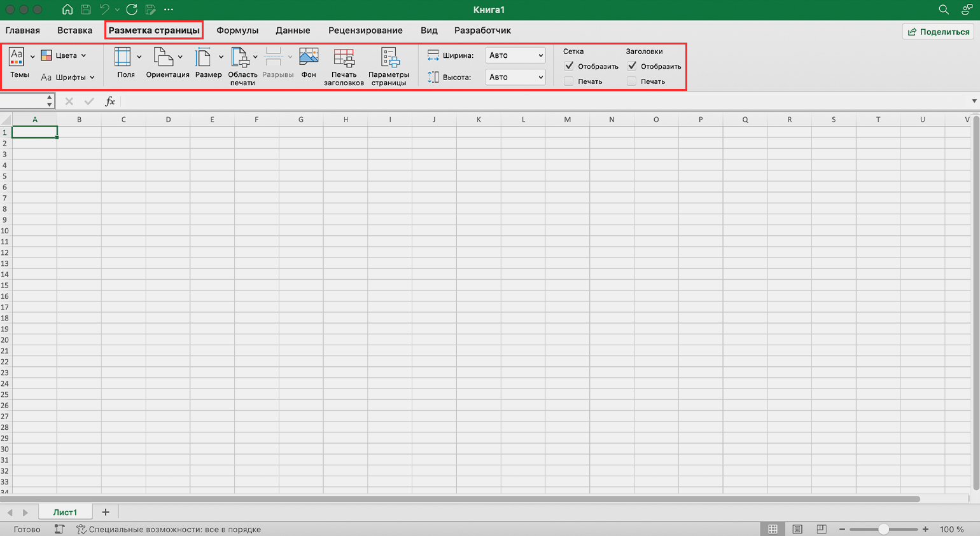Add a new sheet with plus button
The image size is (980, 536).
(106, 512)
